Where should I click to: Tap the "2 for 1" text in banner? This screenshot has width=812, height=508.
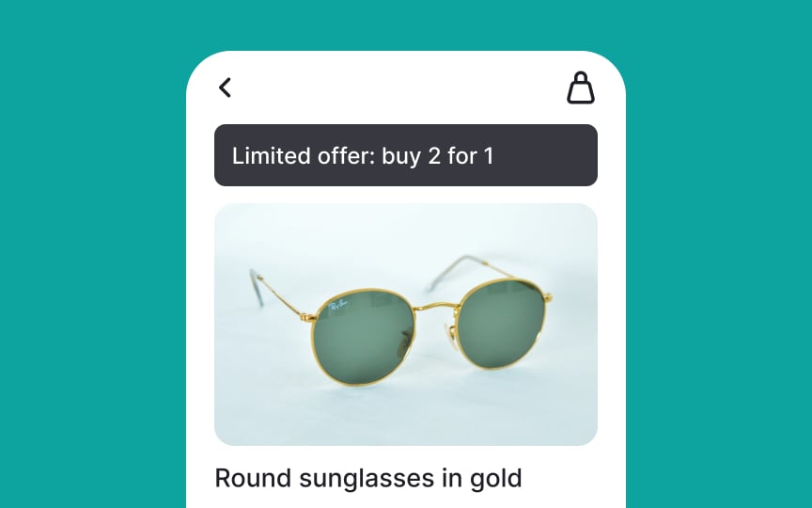[x=461, y=156]
